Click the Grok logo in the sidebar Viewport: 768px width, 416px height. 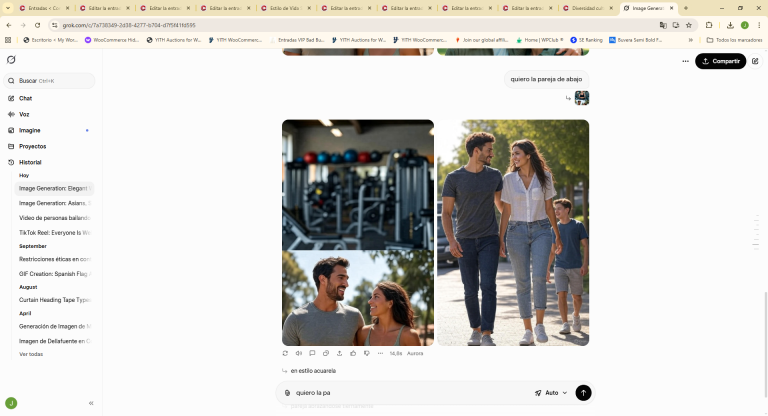click(x=11, y=60)
